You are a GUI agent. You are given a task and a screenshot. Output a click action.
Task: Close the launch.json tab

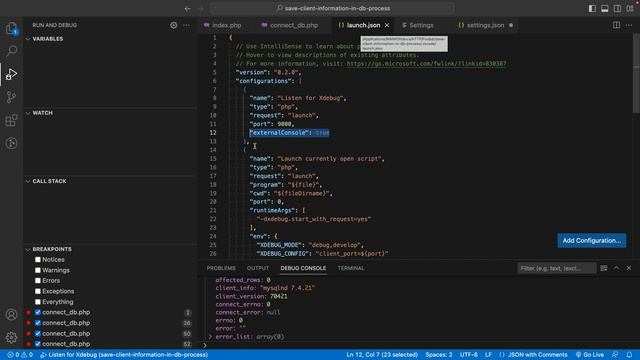tap(387, 25)
